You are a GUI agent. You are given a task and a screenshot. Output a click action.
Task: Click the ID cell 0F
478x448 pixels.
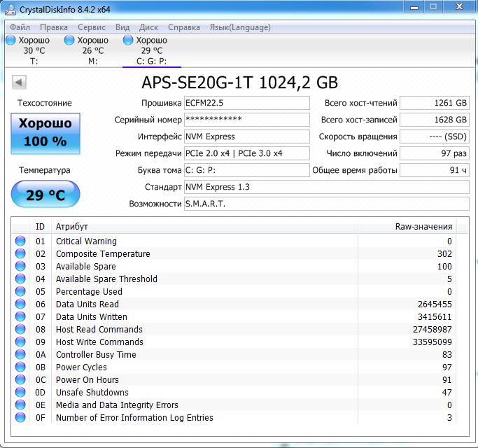click(41, 417)
